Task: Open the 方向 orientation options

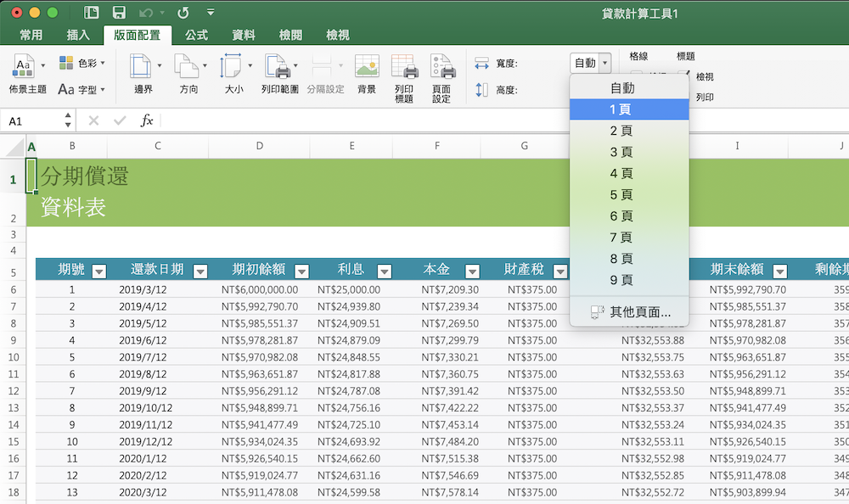Action: pos(188,68)
